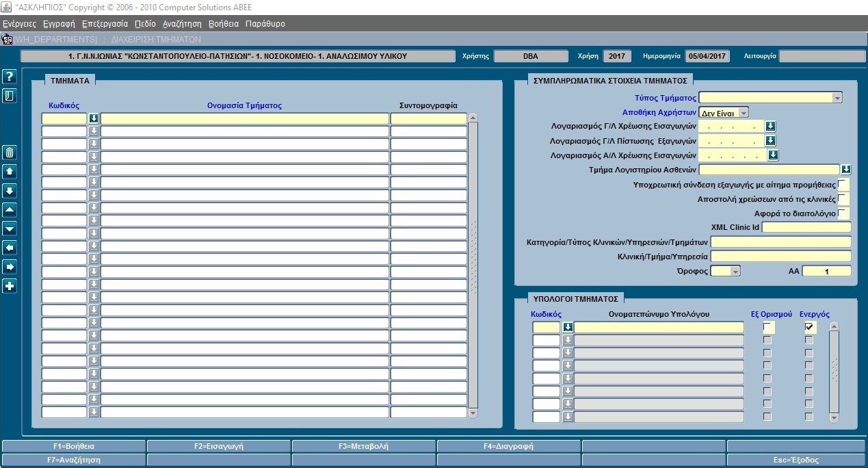Image resolution: width=868 pixels, height=468 pixels.
Task: Click the Χρήση field showing 2017
Action: pyautogui.click(x=616, y=56)
